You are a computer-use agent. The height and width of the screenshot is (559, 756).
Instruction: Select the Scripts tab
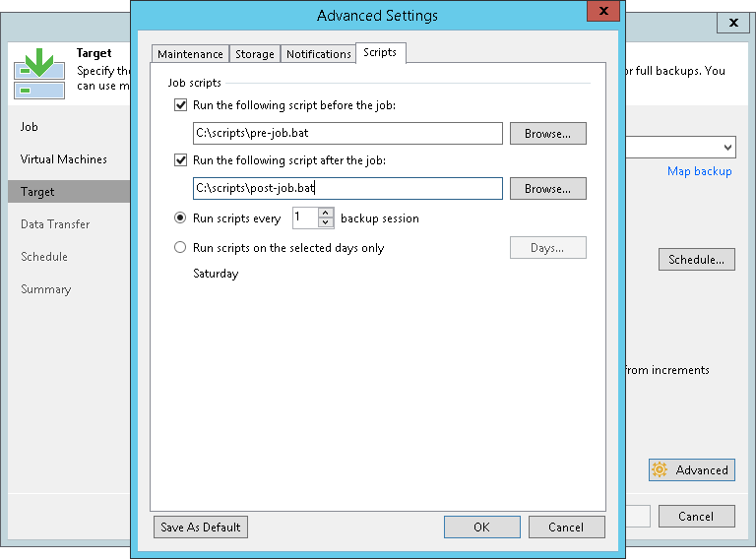click(380, 52)
